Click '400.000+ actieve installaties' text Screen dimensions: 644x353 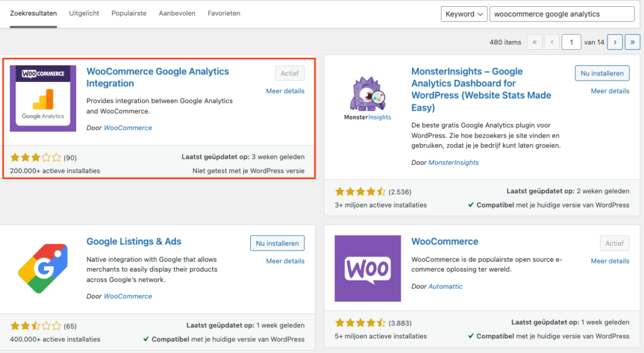click(x=55, y=339)
